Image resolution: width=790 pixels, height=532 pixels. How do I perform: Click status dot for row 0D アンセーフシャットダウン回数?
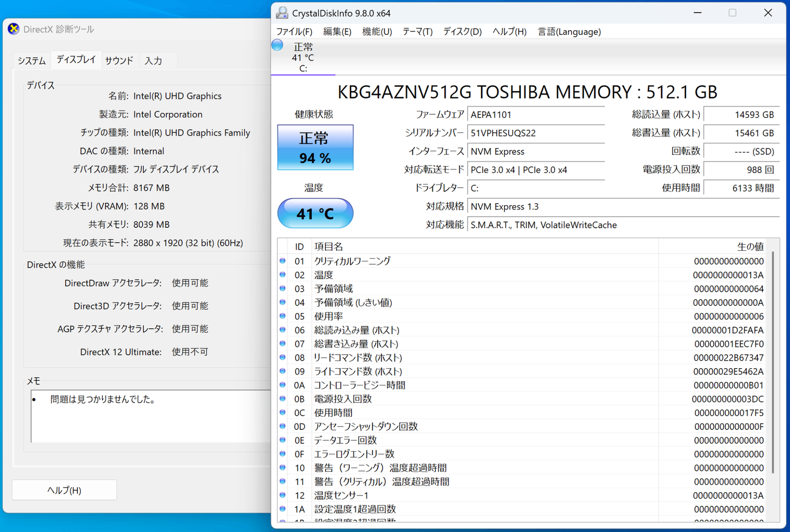click(x=283, y=426)
